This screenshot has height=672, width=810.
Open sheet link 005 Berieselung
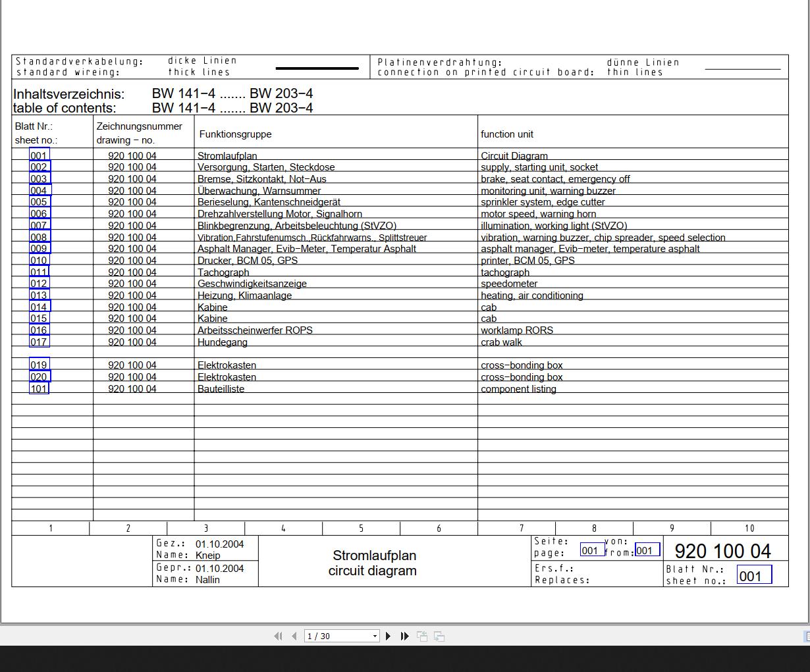(x=40, y=202)
